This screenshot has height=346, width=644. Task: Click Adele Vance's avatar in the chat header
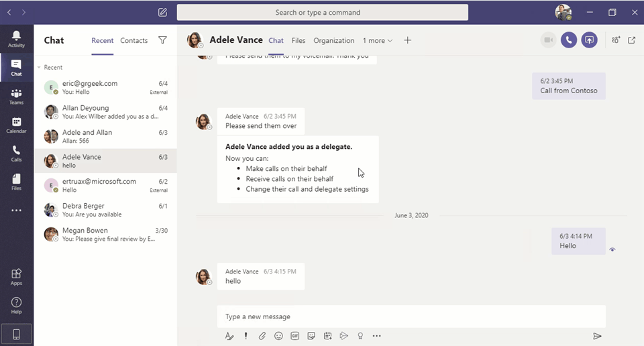point(195,40)
